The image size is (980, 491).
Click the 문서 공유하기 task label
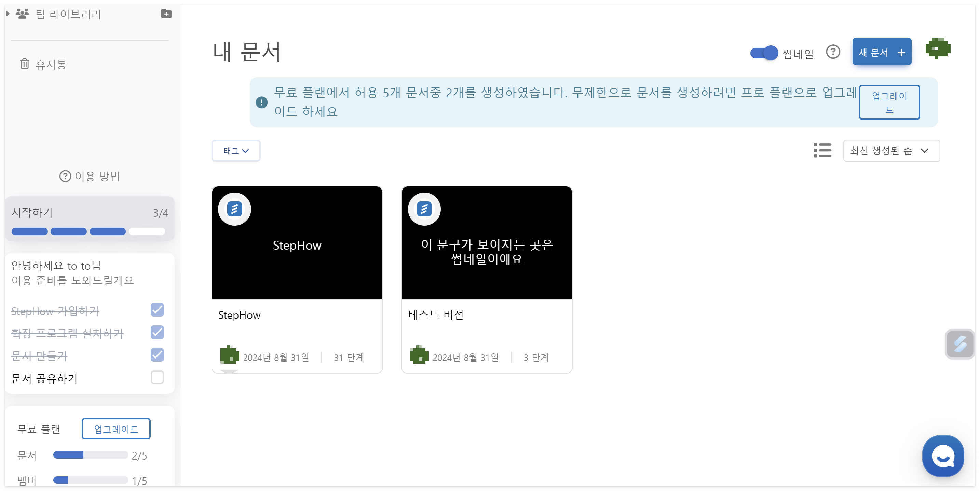(44, 379)
